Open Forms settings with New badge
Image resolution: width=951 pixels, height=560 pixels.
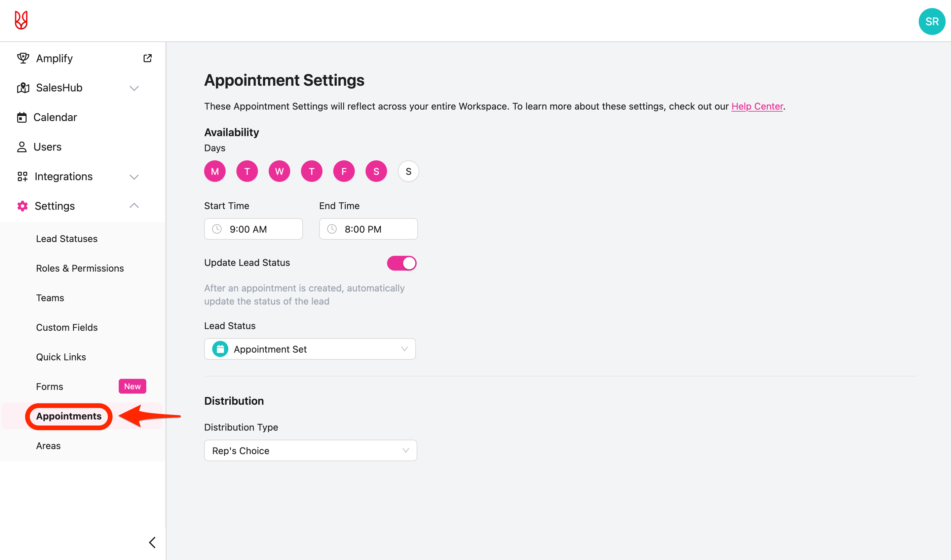49,387
